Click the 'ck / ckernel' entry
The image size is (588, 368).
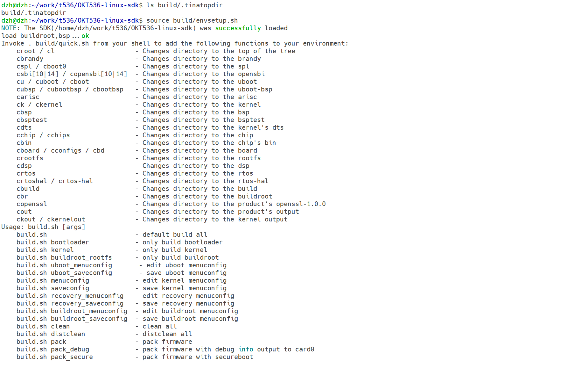[39, 105]
